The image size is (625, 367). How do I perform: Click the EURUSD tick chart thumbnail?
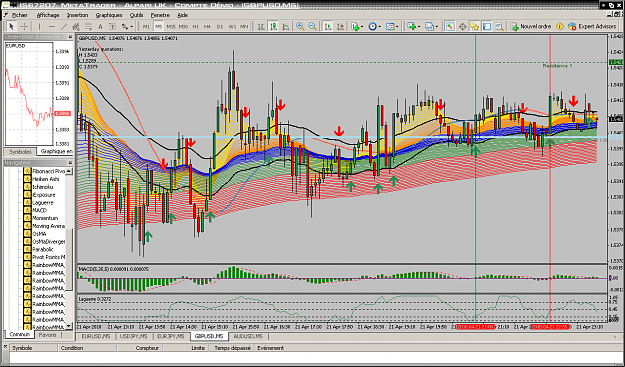[29, 94]
